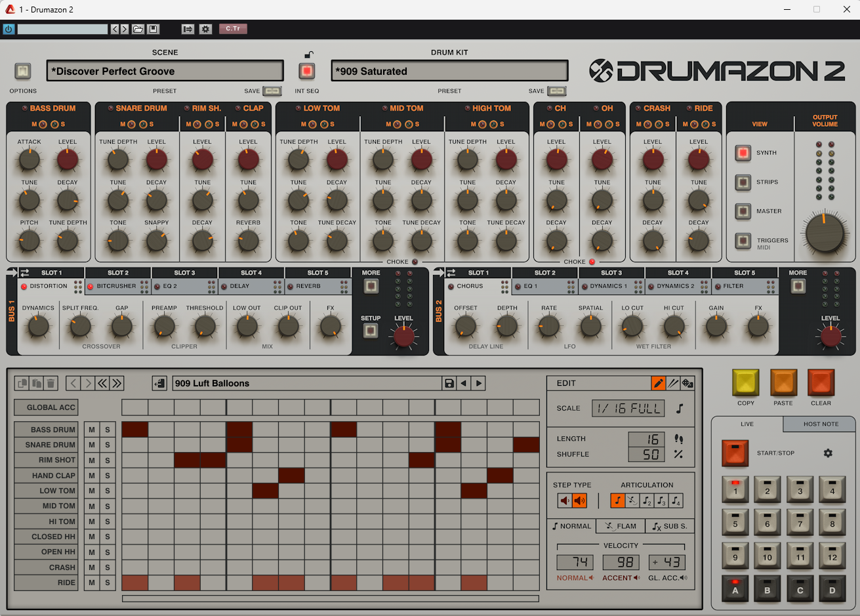Open the FILTER effect selector on BUS 2

click(733, 287)
